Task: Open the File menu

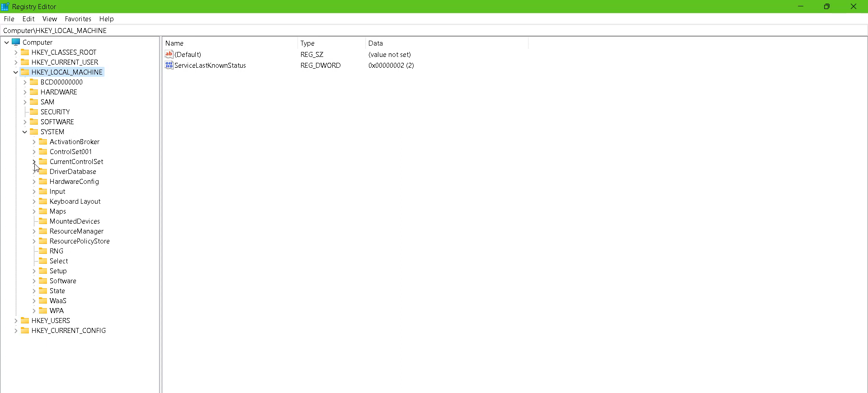Action: [x=9, y=19]
